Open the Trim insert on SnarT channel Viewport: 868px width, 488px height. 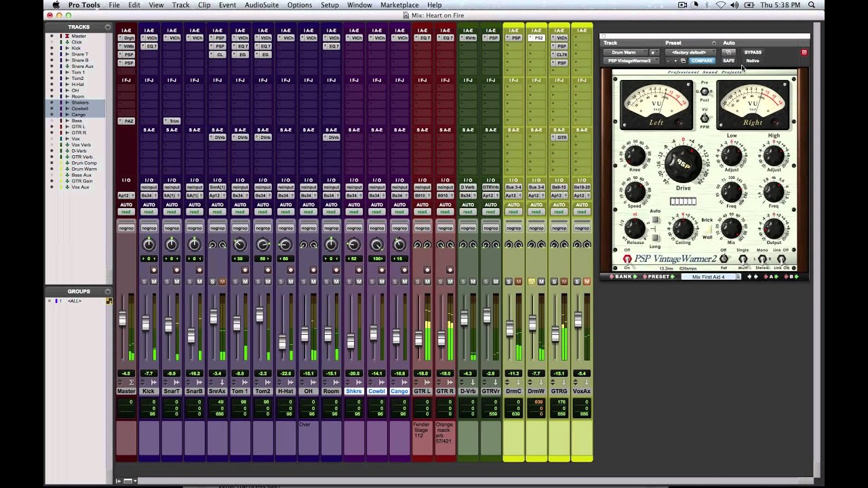(172, 121)
